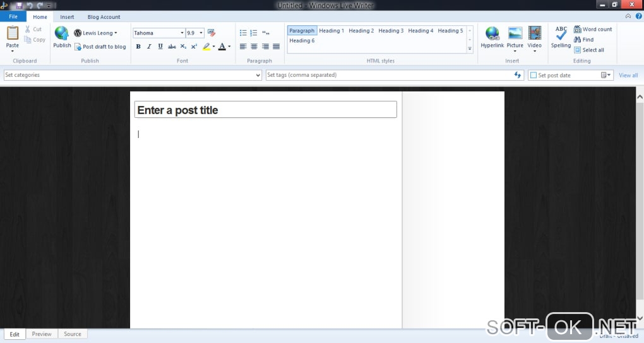Apply the Heading 1 style
Image resolution: width=644 pixels, height=343 pixels.
(331, 31)
